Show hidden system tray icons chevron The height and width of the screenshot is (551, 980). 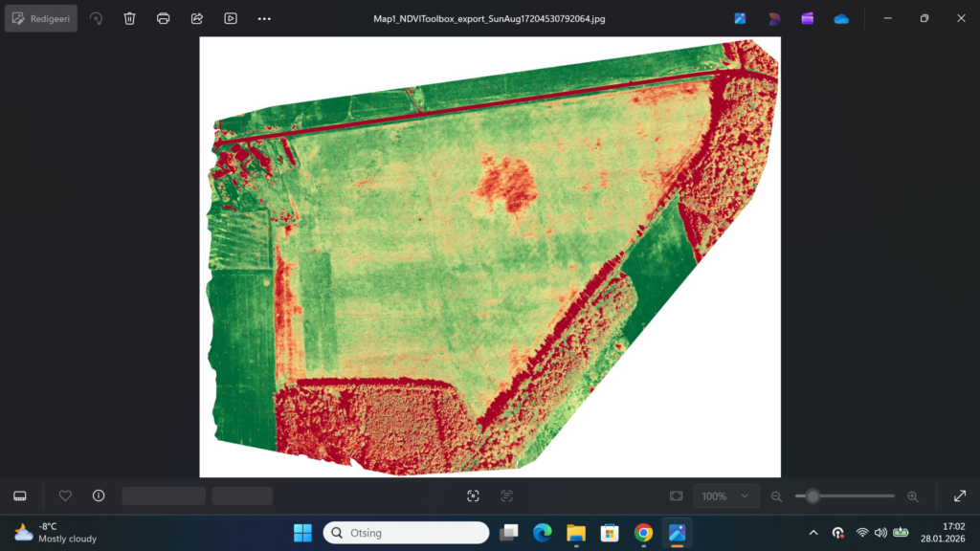[813, 533]
